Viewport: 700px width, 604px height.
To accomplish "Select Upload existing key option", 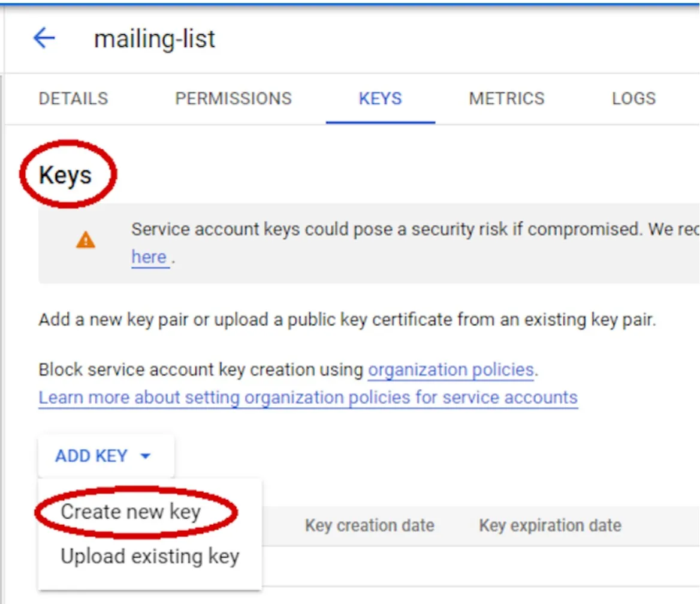I will pyautogui.click(x=150, y=557).
